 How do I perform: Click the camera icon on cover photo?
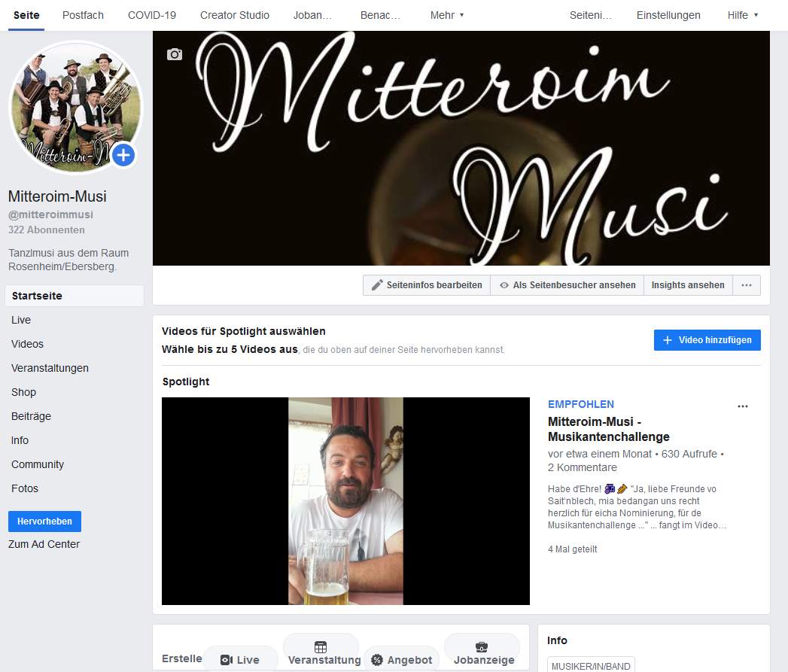coord(175,54)
